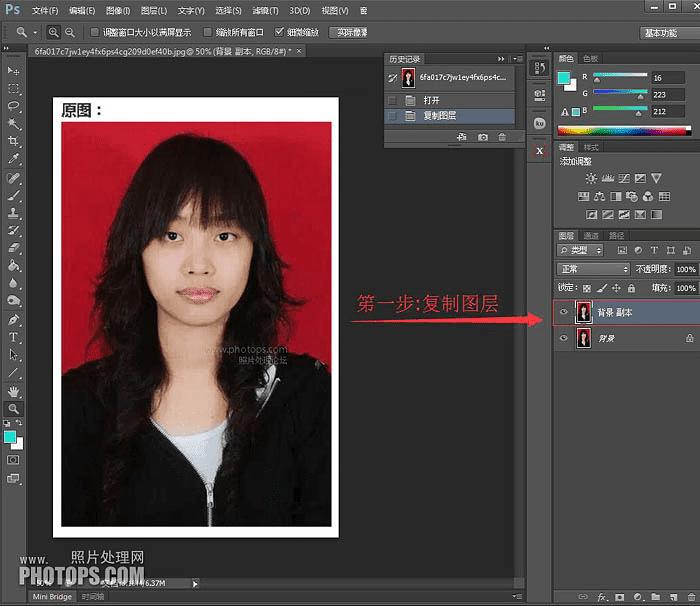Image resolution: width=700 pixels, height=606 pixels.
Task: Click the zoom-in magnifier in options bar
Action: pos(54,32)
